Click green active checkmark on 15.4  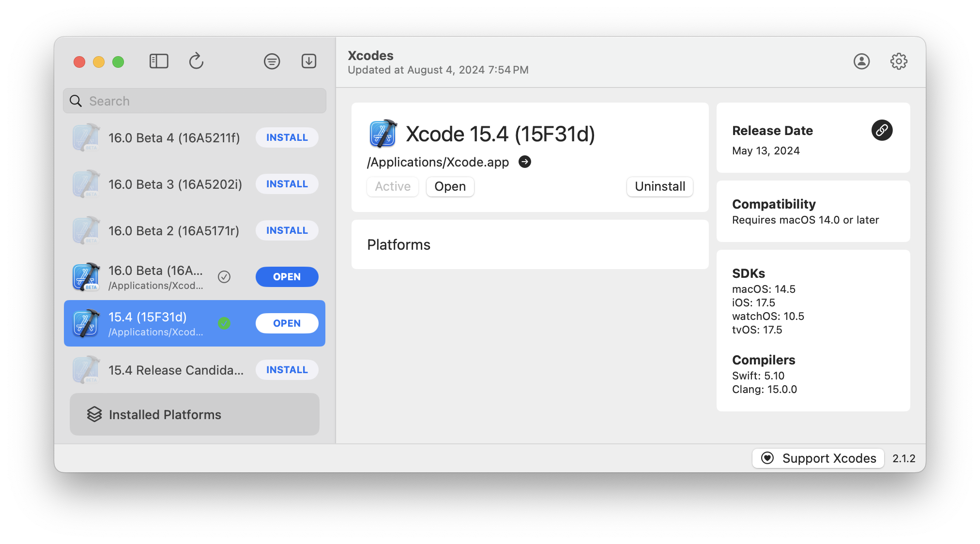[x=224, y=323]
